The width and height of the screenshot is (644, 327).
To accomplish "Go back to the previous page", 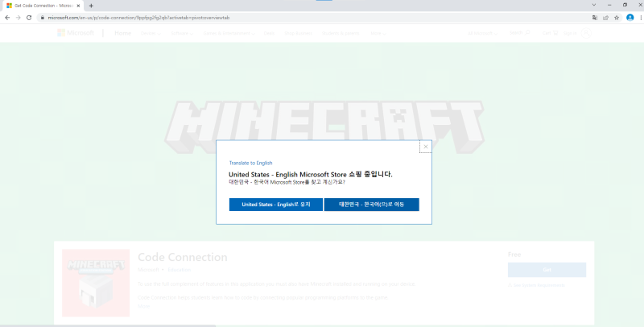I will click(x=7, y=18).
